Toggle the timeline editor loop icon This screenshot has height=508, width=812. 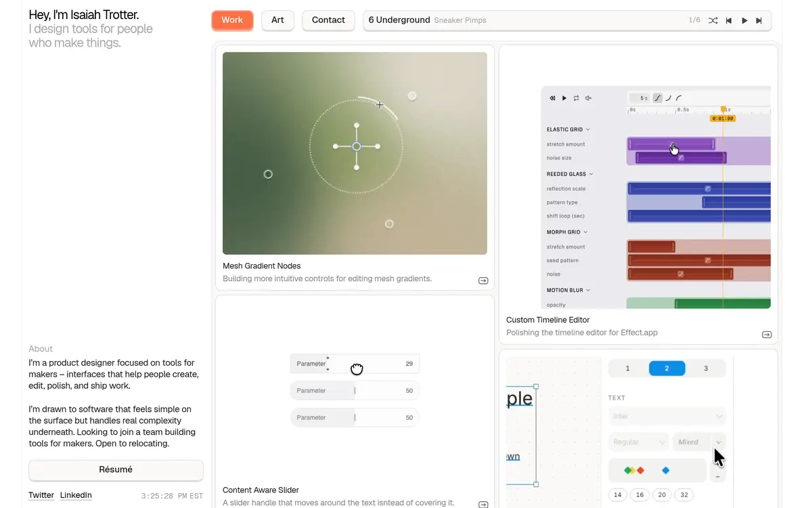click(577, 98)
